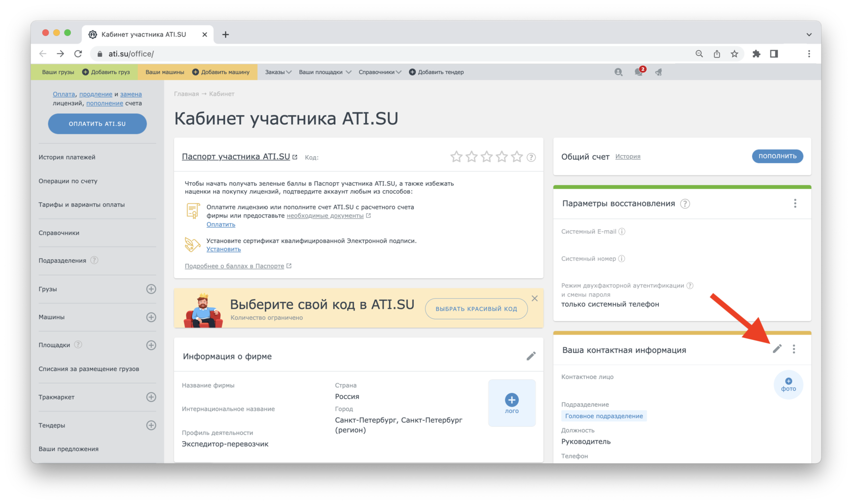The height and width of the screenshot is (504, 852).
Task: Edit company information pencil icon
Action: [x=531, y=356]
